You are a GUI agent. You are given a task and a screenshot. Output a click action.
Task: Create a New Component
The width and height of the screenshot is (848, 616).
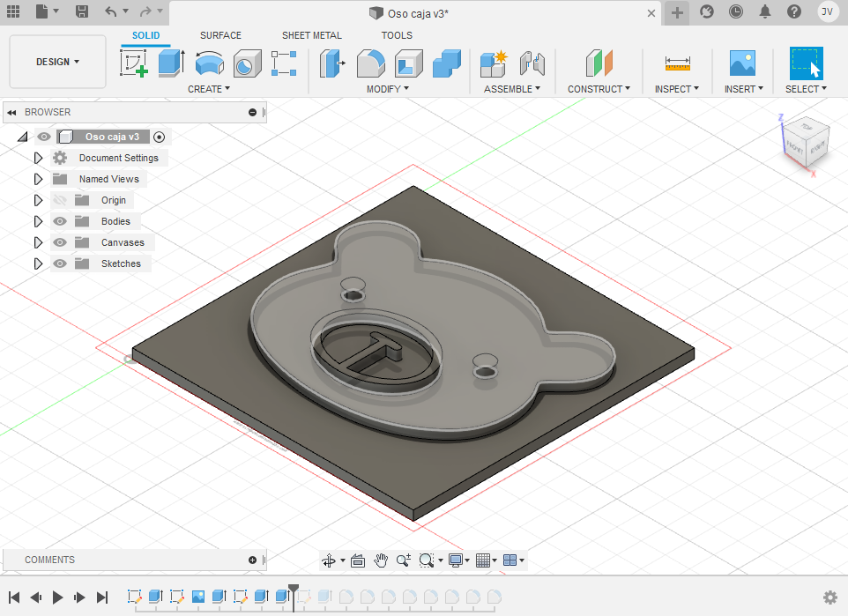[x=494, y=63]
